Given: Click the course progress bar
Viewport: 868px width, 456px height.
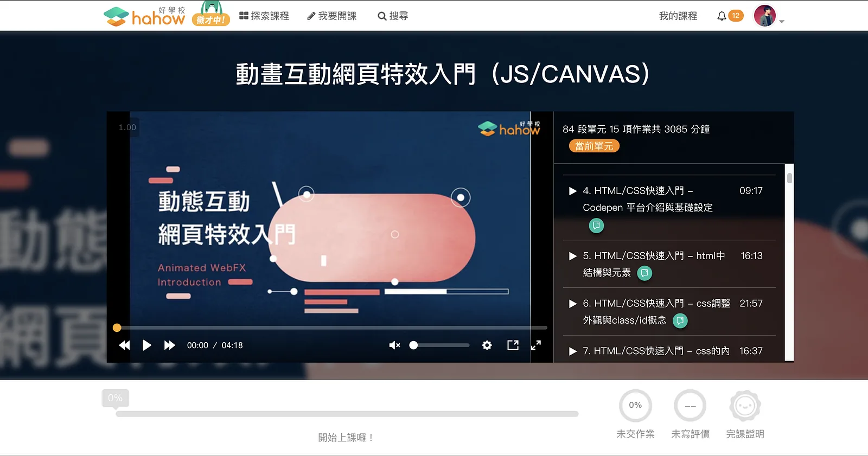Looking at the screenshot, I should (x=347, y=414).
